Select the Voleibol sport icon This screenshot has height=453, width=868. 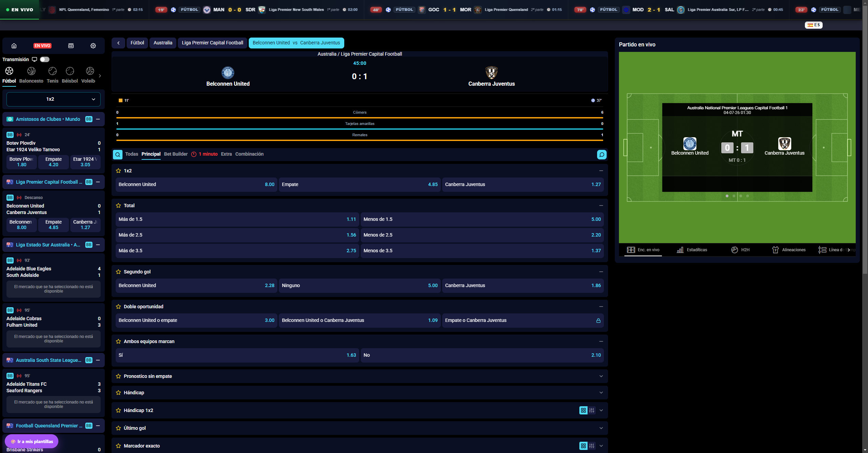click(90, 71)
